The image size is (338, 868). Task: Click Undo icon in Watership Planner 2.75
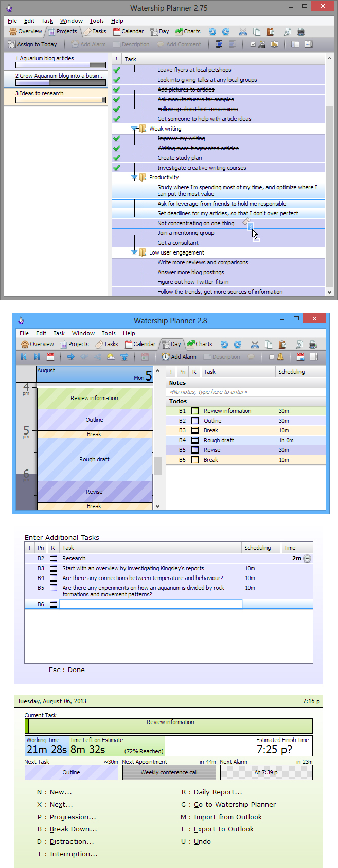(x=212, y=31)
